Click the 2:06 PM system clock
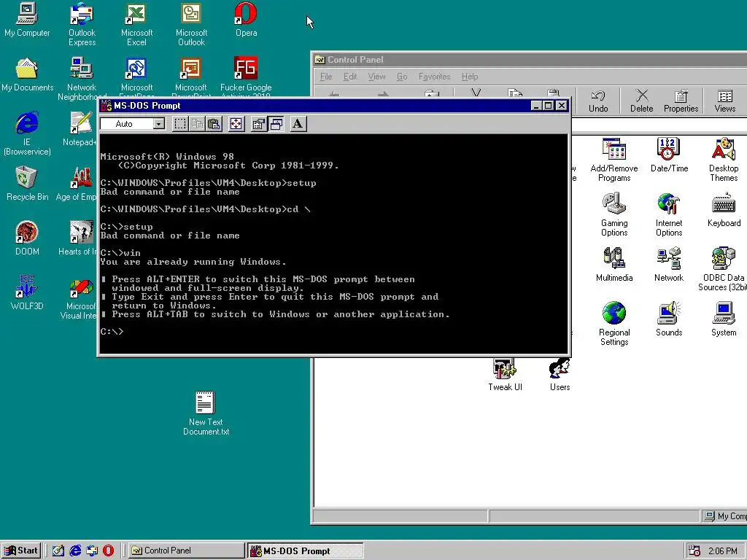 (723, 551)
